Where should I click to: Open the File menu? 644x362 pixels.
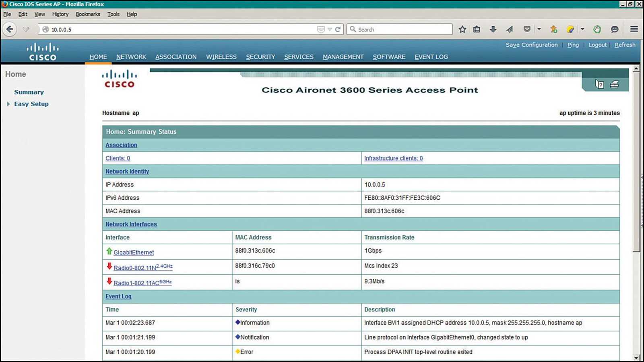tap(7, 14)
